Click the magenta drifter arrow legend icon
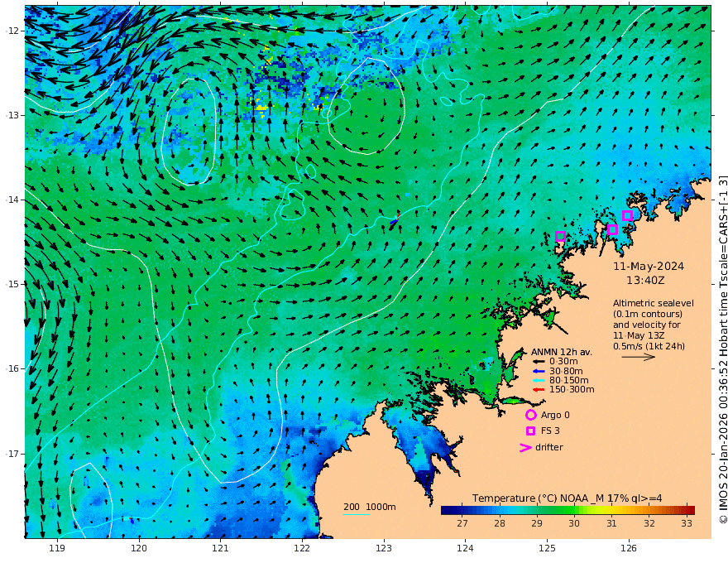The width and height of the screenshot is (728, 563). (525, 448)
